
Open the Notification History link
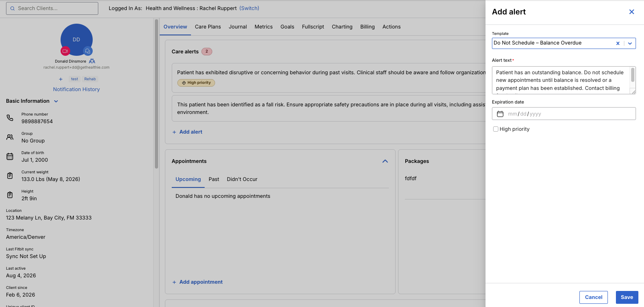[76, 89]
